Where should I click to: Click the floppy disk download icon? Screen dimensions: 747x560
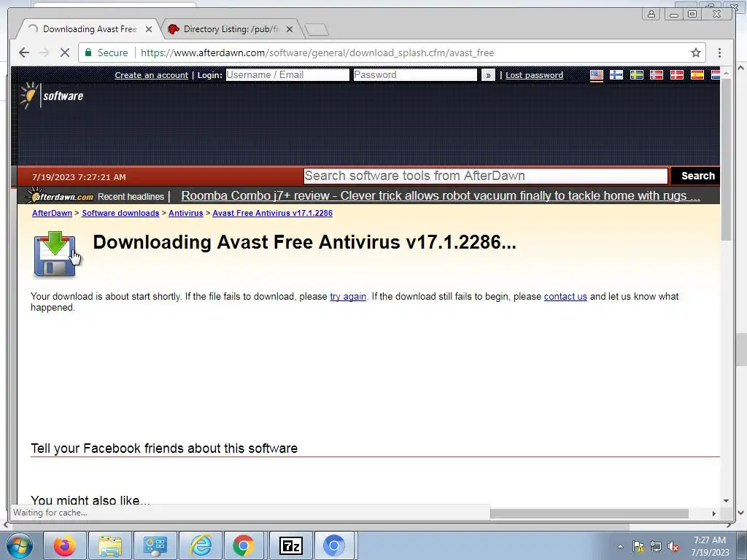55,254
